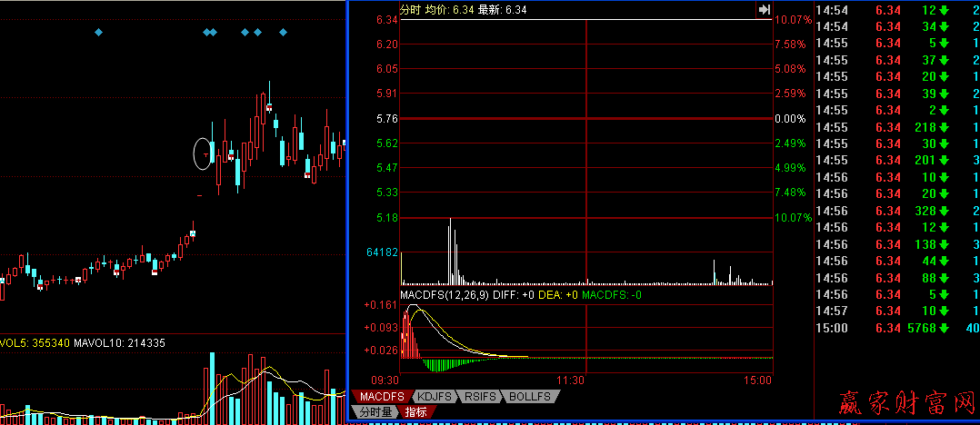Click the green down arrow beside volume 328
980x425 pixels.
pos(945,211)
